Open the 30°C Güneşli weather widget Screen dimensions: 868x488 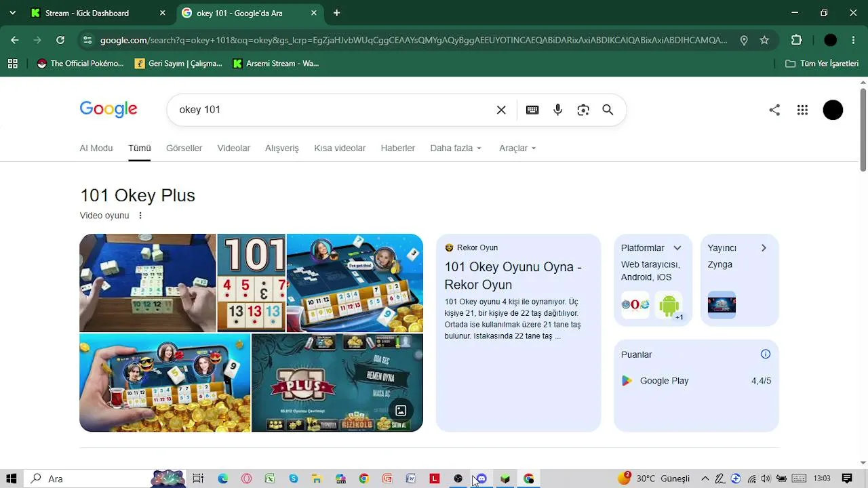[x=654, y=479]
